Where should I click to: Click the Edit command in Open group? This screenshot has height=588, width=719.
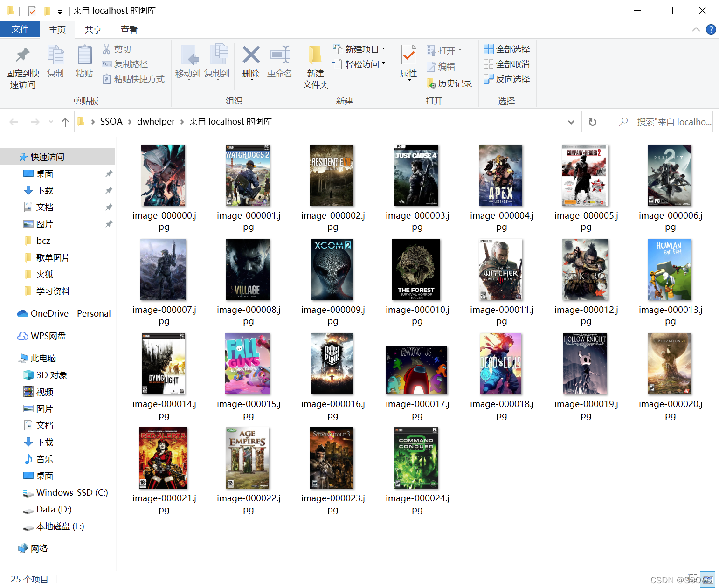tap(441, 67)
